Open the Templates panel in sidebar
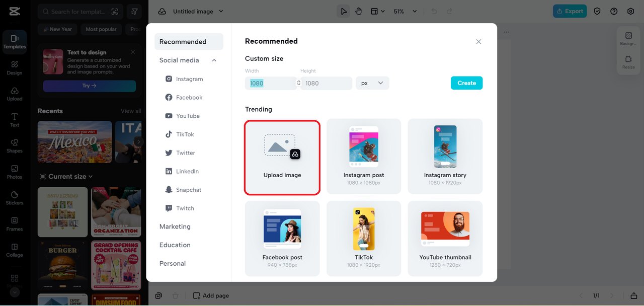The image size is (644, 306). point(15,42)
